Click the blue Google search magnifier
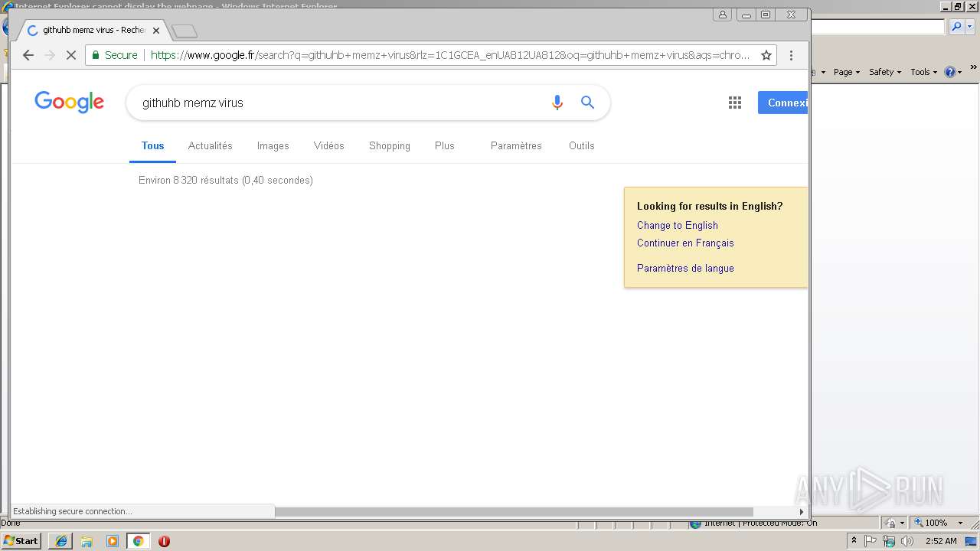This screenshot has height=551, width=980. tap(587, 103)
